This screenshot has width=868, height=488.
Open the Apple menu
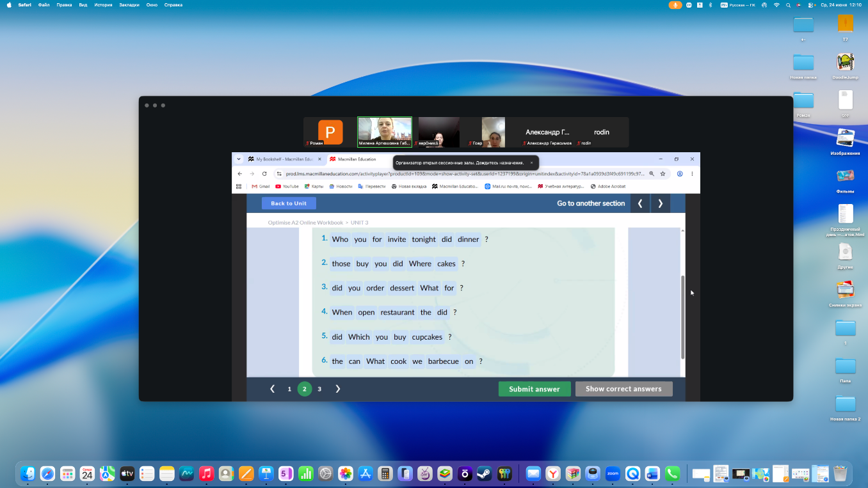click(x=9, y=4)
